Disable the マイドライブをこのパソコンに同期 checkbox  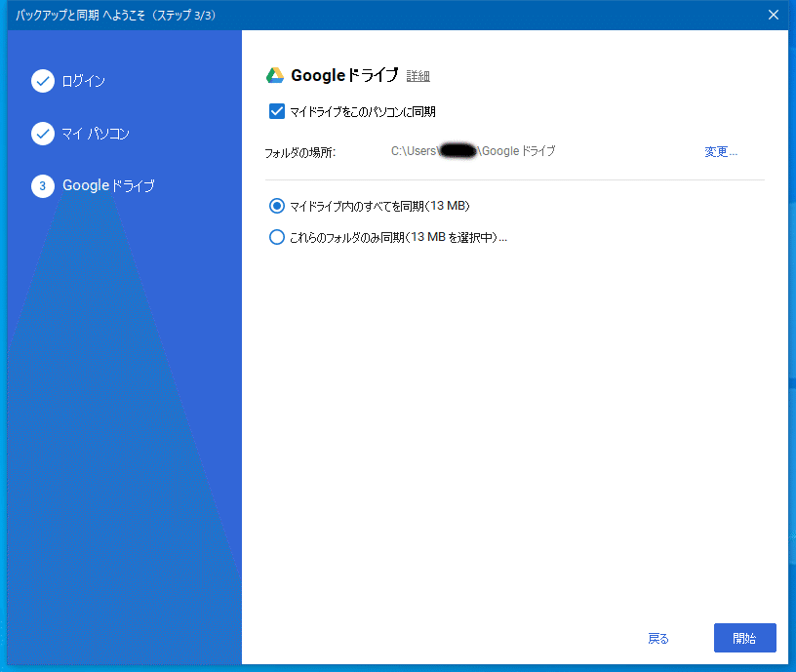click(277, 111)
